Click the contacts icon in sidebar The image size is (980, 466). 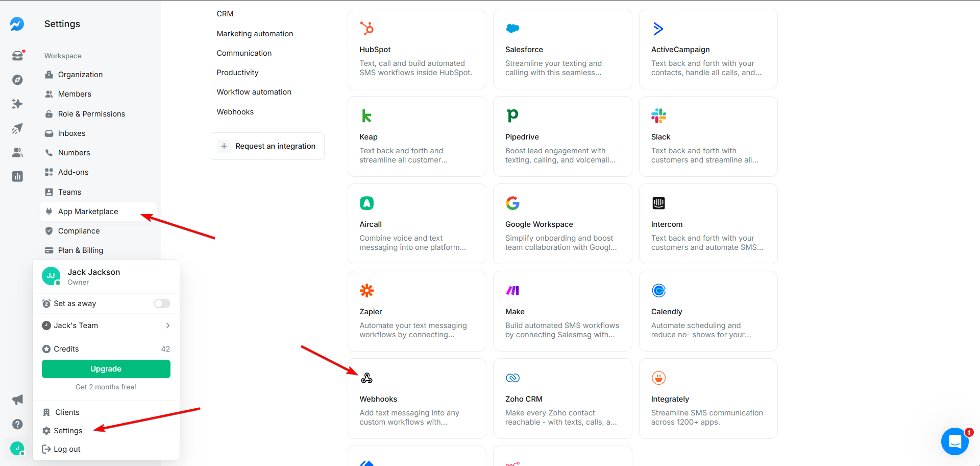[x=17, y=152]
